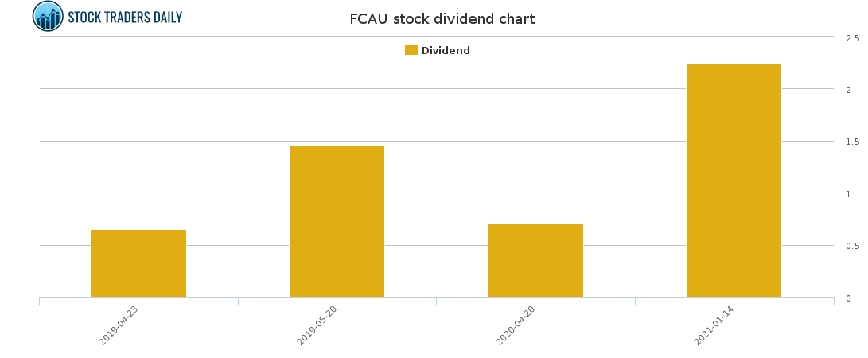The width and height of the screenshot is (868, 358).
Task: Click the 2 y-axis value label
Action: pos(848,90)
